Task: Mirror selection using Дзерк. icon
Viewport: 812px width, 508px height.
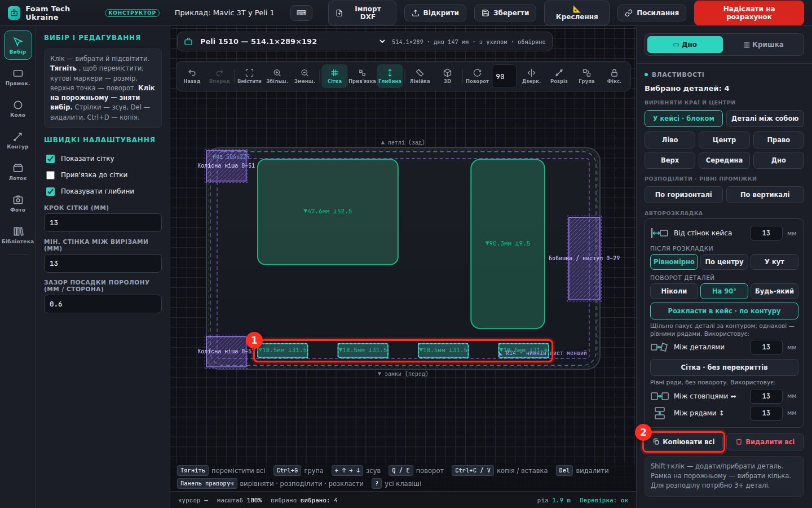Action: pyautogui.click(x=531, y=76)
